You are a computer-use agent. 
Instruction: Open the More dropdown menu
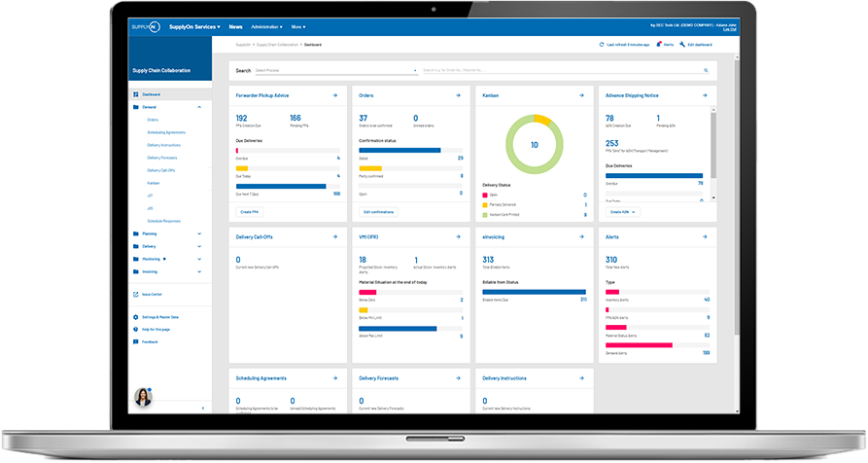click(x=298, y=26)
